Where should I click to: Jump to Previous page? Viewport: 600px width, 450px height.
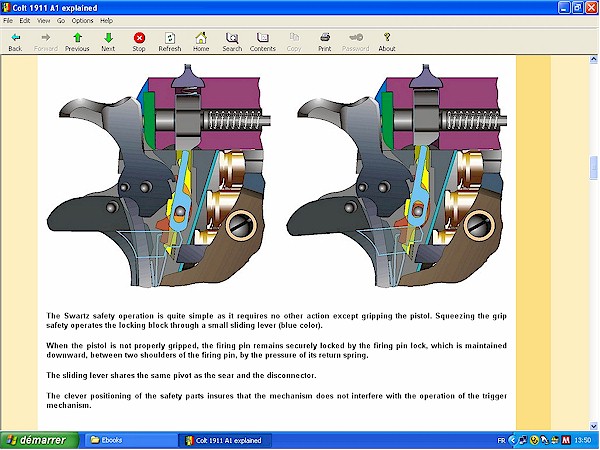click(x=77, y=41)
